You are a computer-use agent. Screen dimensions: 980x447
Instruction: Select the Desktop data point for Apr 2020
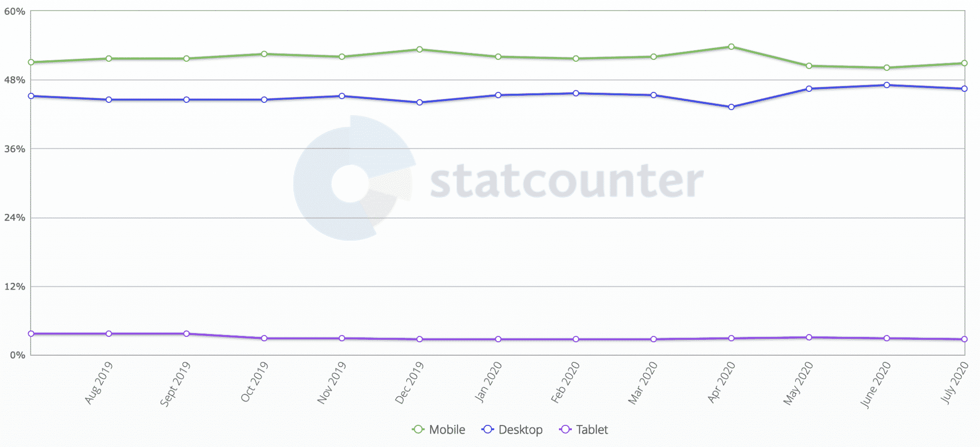tap(731, 107)
